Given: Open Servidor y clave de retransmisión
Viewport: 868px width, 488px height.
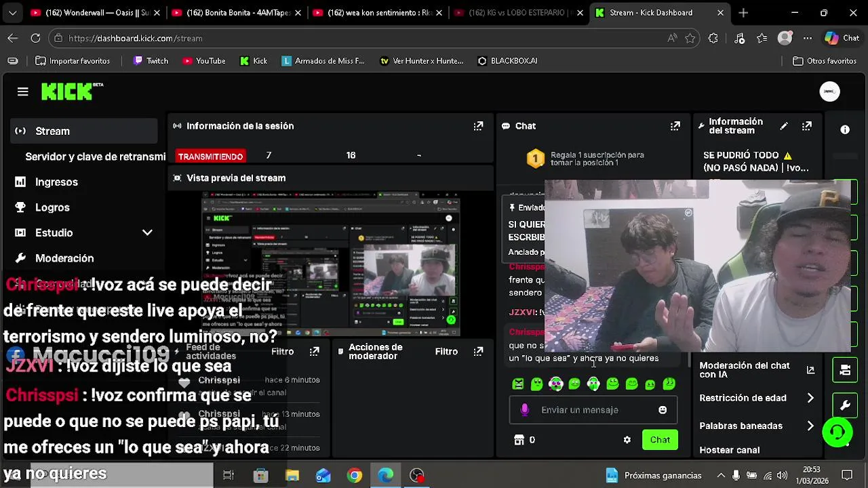Looking at the screenshot, I should coord(95,157).
